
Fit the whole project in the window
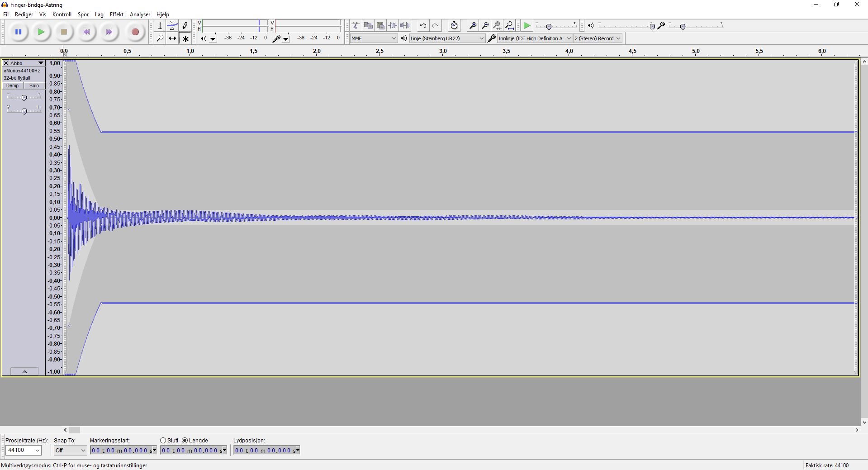(x=509, y=26)
